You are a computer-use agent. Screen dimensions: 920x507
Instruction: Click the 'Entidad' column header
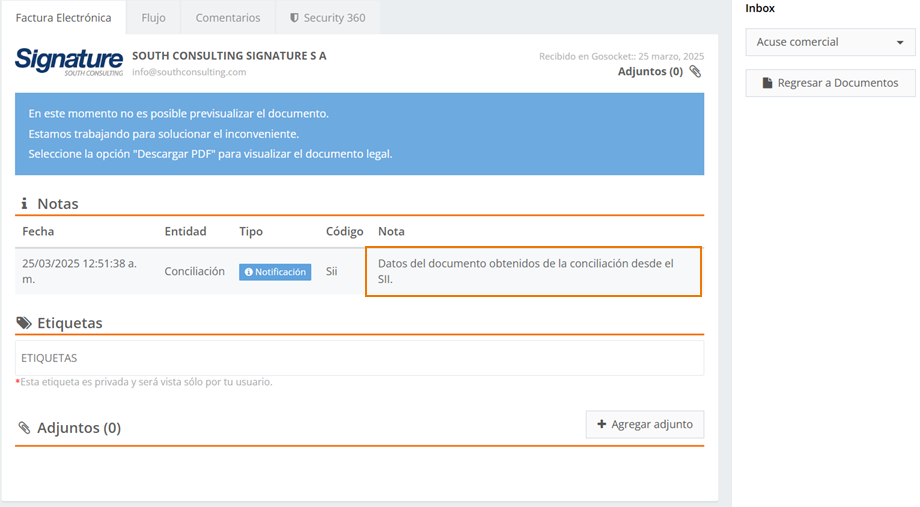click(185, 231)
